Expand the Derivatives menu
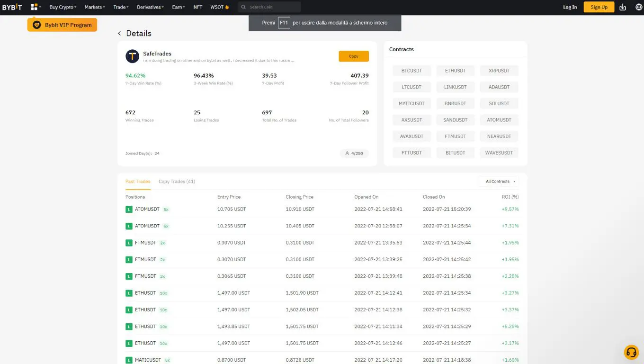 click(x=151, y=7)
